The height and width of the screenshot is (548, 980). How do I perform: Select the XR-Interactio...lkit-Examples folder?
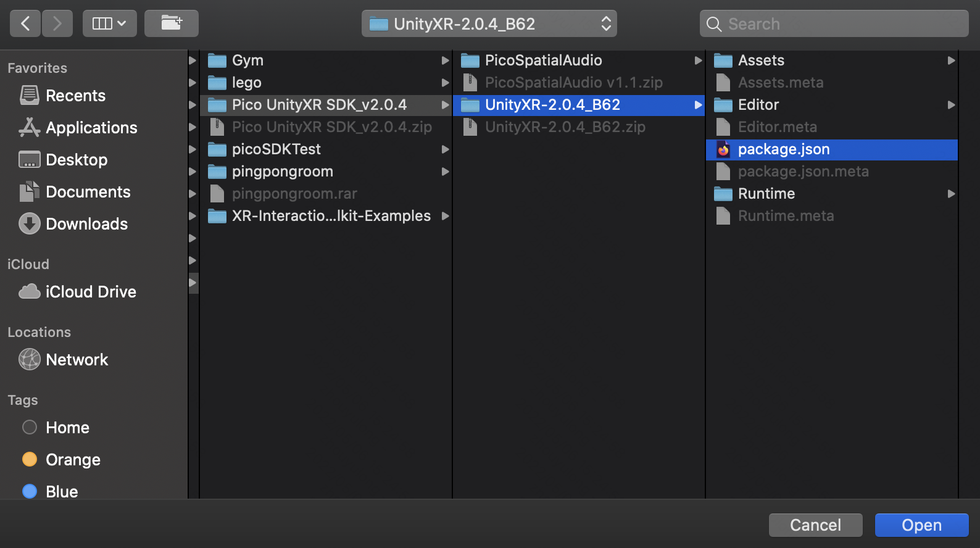[x=326, y=216]
